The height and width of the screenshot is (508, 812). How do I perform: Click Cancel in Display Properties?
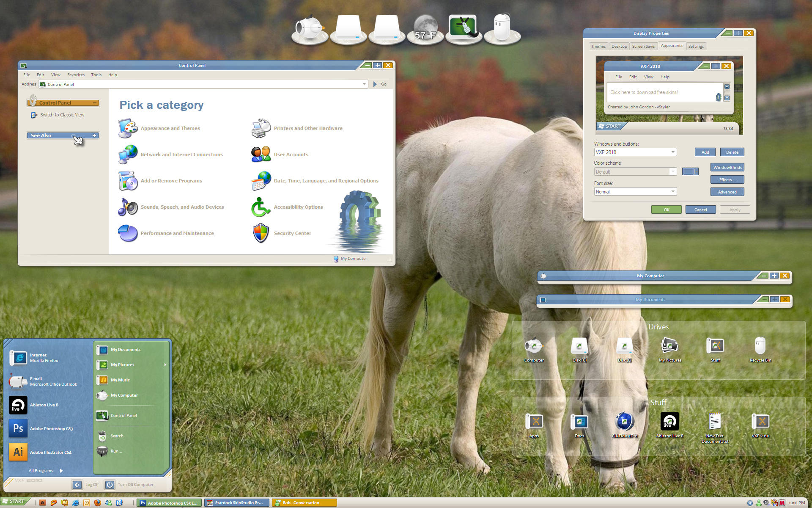pyautogui.click(x=700, y=210)
